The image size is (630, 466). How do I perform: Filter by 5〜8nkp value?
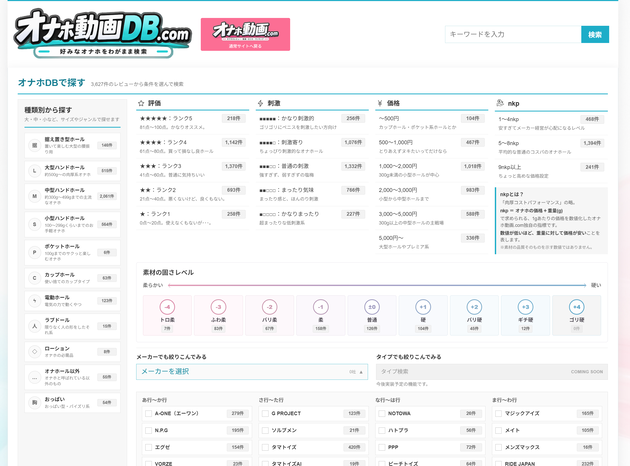pyautogui.click(x=551, y=147)
